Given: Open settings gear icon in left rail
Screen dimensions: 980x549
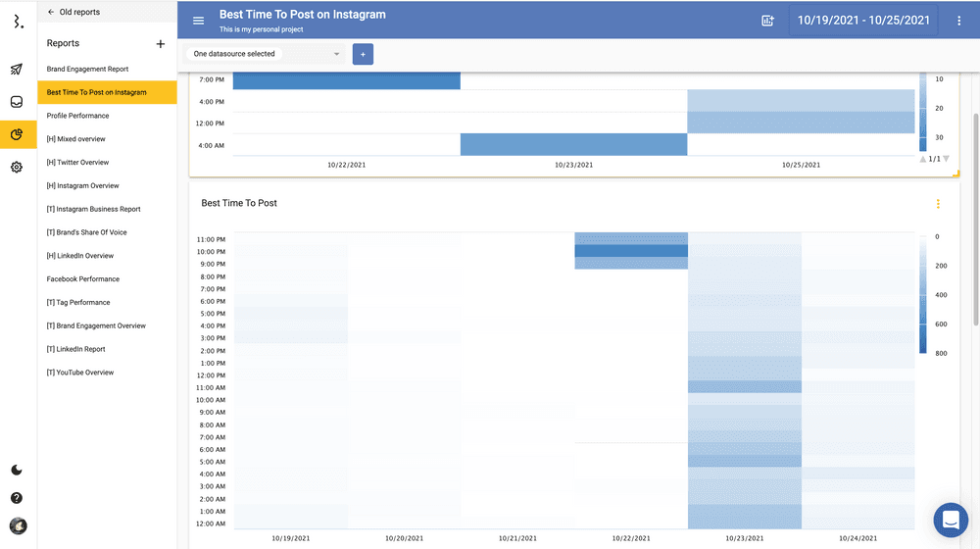Looking at the screenshot, I should [x=17, y=168].
